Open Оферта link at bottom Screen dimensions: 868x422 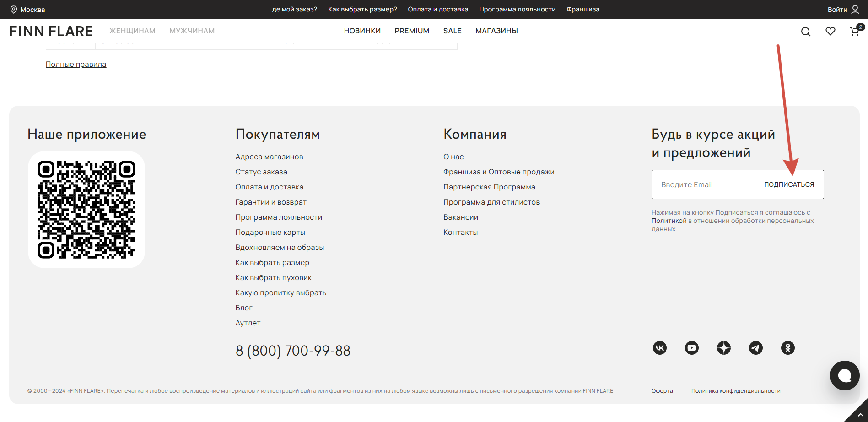click(662, 391)
